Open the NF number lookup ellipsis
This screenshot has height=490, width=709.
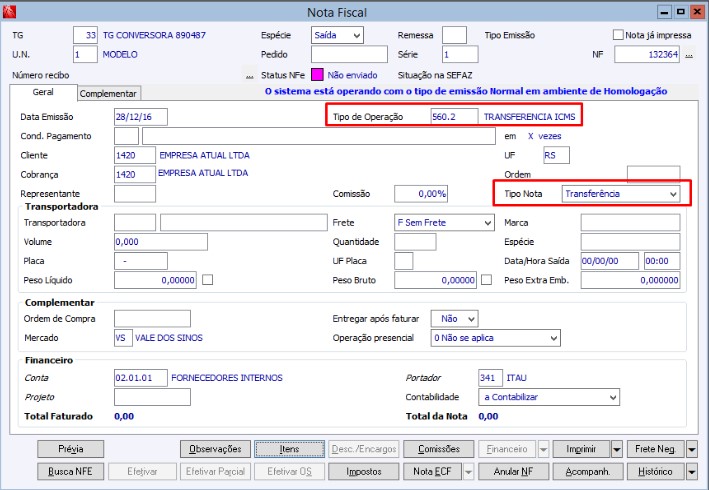tap(689, 55)
